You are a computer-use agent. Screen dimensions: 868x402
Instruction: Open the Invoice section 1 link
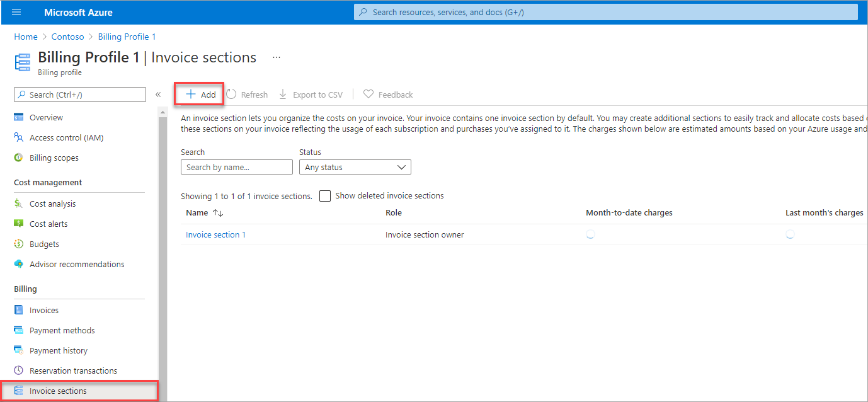click(x=215, y=234)
